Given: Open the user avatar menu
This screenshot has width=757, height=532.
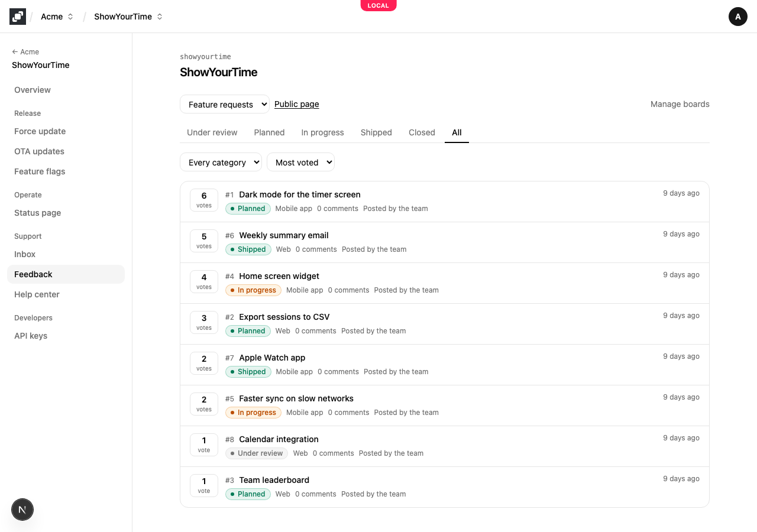Looking at the screenshot, I should pyautogui.click(x=738, y=17).
